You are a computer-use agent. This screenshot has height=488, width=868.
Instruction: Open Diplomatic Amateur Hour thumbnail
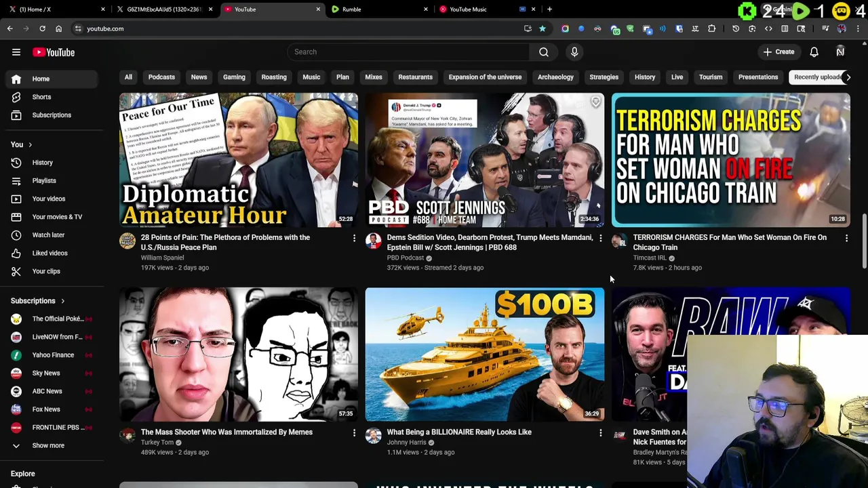click(x=239, y=160)
